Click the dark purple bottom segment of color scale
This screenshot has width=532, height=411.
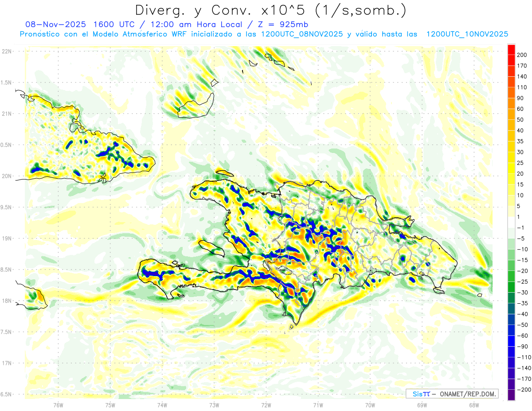[x=511, y=395]
